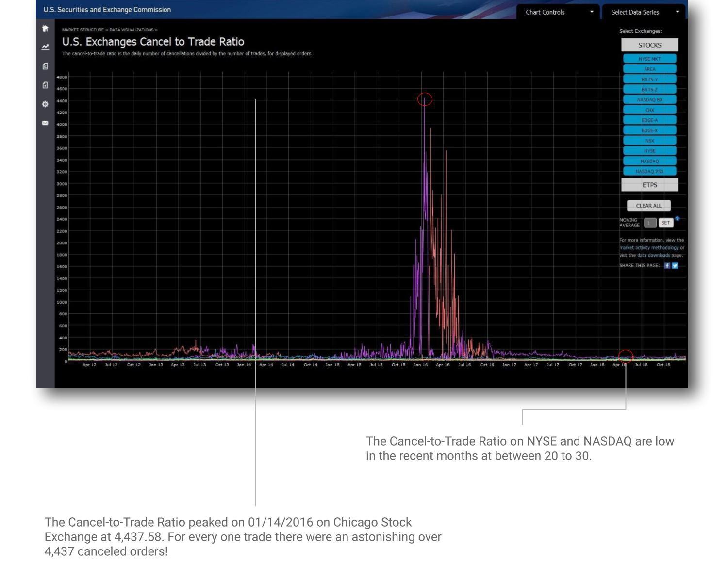Toggle the EDGE-X exchange series
Viewport: 728px width, 582px height.
click(649, 130)
